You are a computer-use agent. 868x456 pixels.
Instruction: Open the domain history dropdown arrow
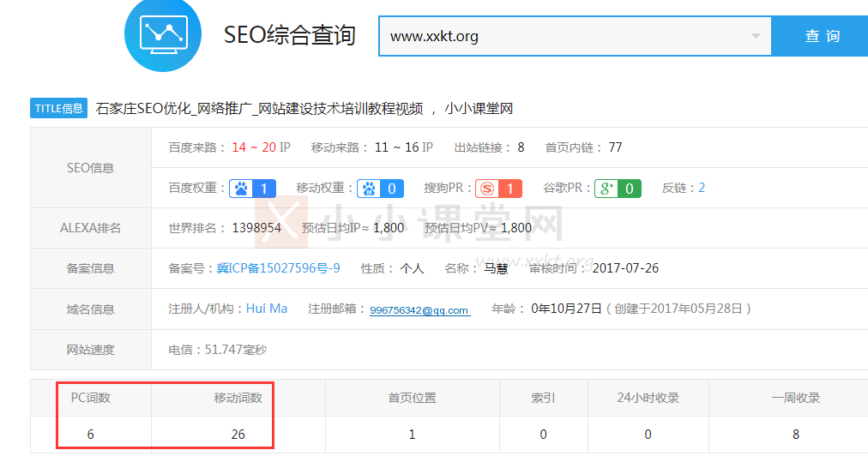point(756,36)
